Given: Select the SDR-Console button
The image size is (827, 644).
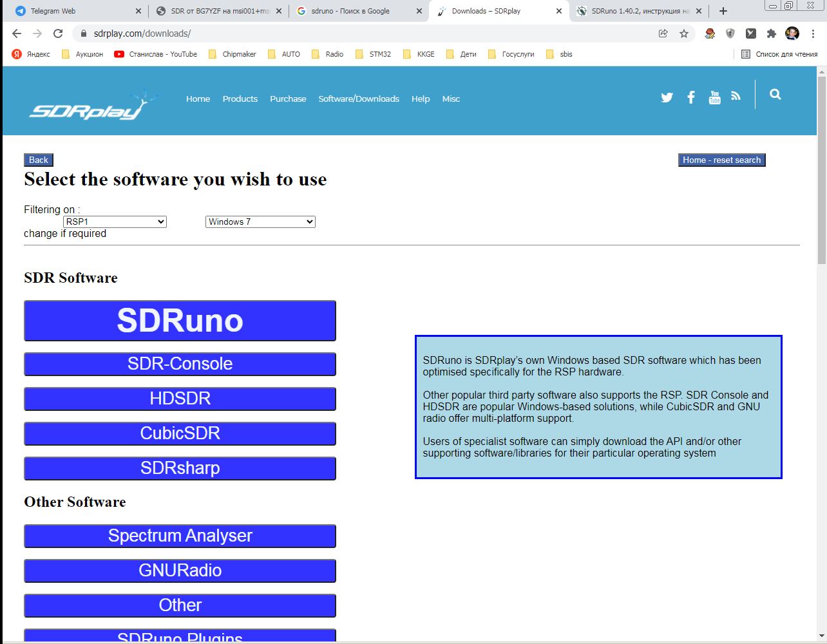Looking at the screenshot, I should pos(180,364).
